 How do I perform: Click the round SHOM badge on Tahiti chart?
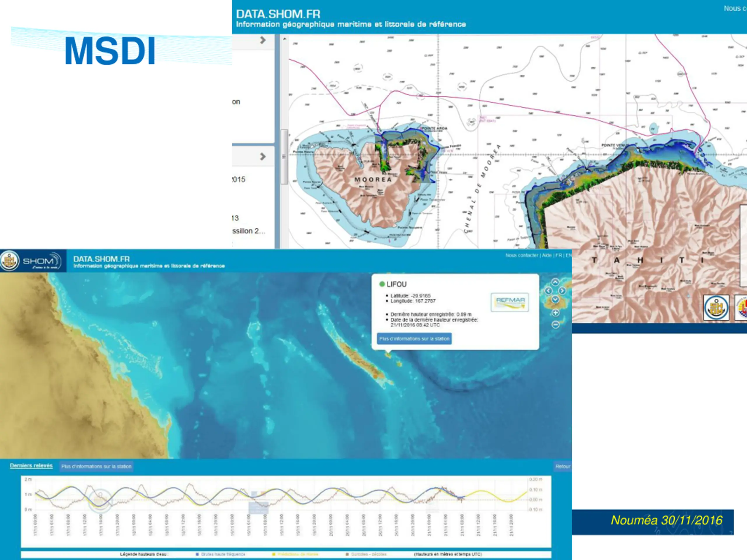(716, 307)
